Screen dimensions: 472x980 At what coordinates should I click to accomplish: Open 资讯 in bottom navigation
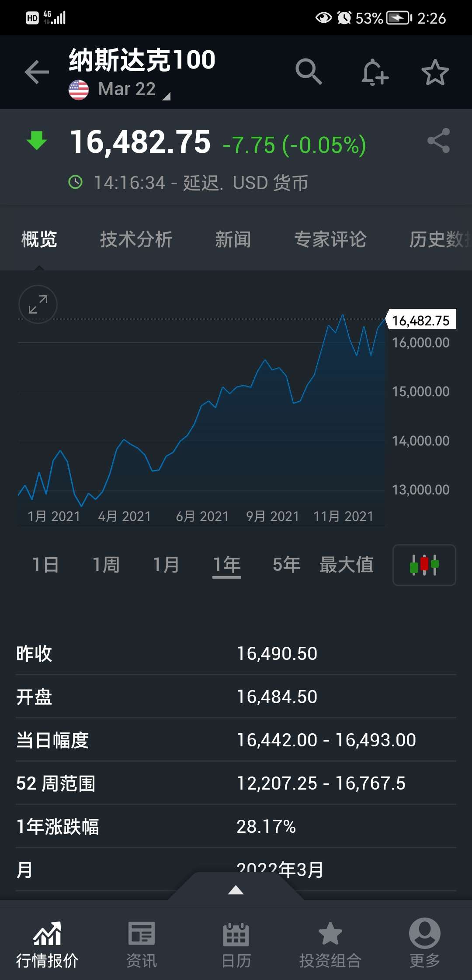click(142, 944)
